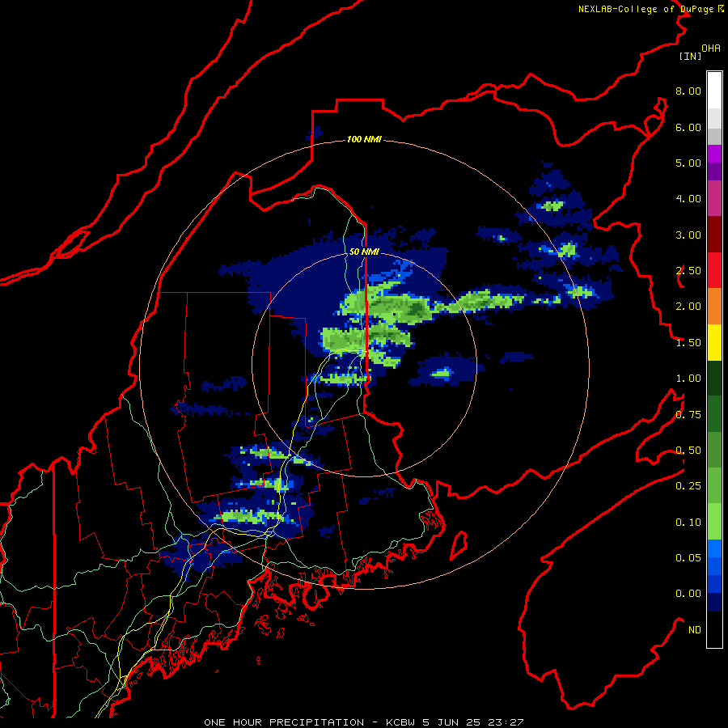The width and height of the screenshot is (728, 728).
Task: Select the white swatch atop the legend
Action: pyautogui.click(x=714, y=91)
